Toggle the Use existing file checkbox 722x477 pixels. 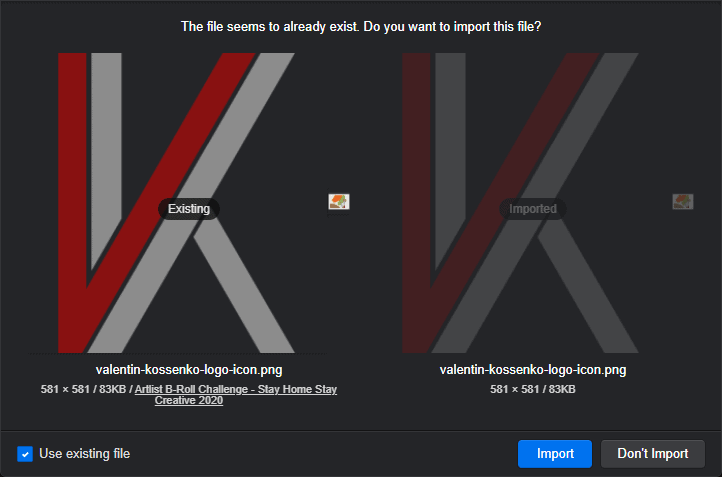click(25, 454)
